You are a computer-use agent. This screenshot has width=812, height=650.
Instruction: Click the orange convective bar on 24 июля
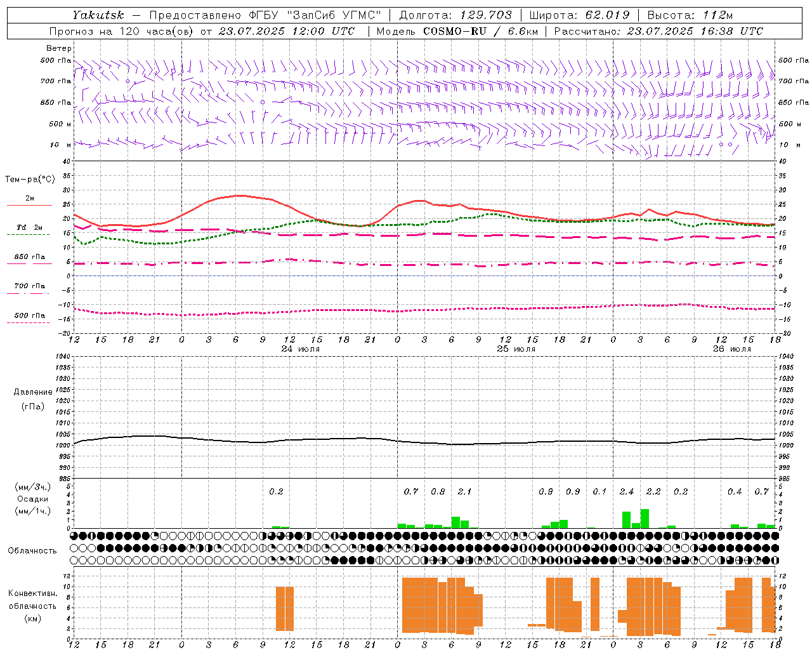(285, 609)
